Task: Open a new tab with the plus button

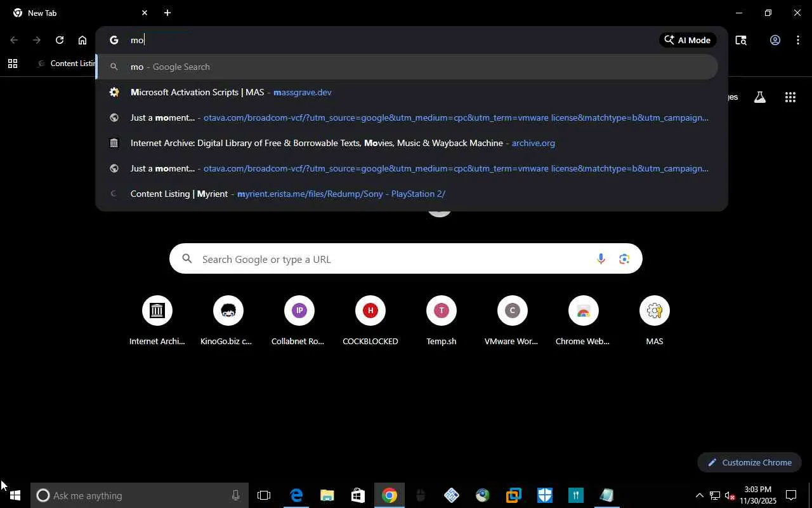Action: (x=167, y=13)
